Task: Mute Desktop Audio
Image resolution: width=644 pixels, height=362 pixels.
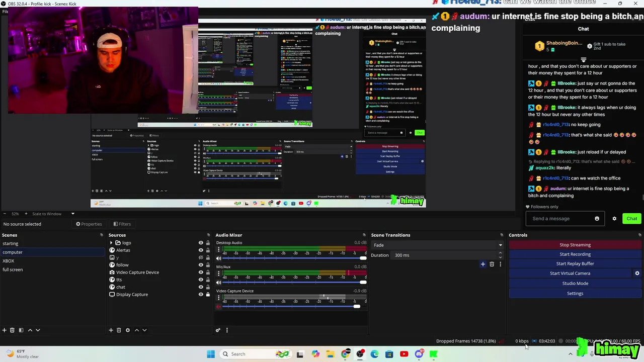Action: pyautogui.click(x=218, y=258)
